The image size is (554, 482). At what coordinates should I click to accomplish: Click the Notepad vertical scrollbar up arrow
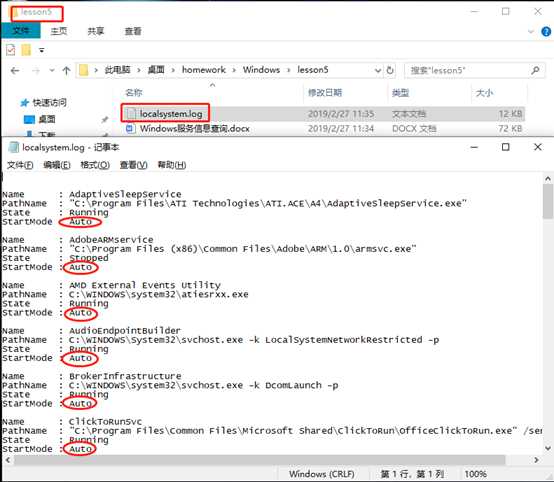click(548, 178)
